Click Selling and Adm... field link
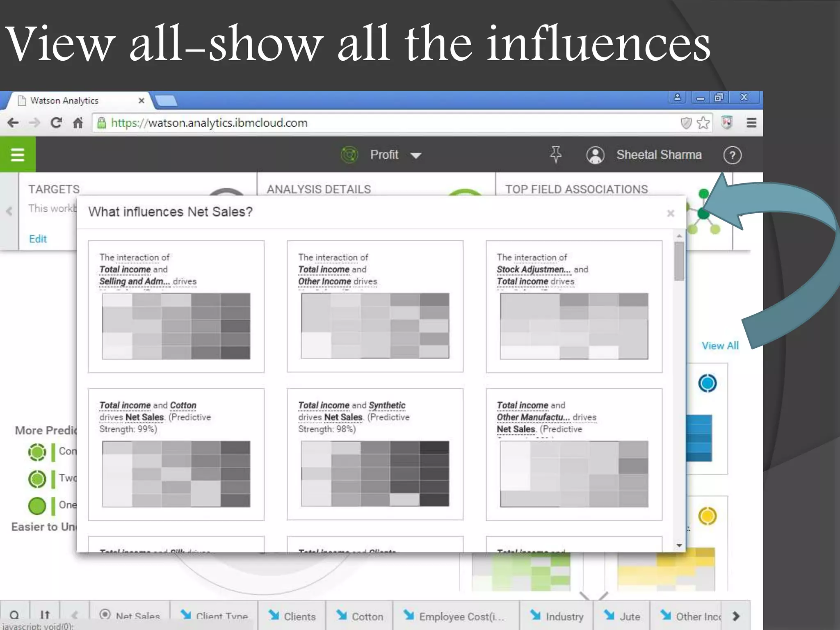 (x=135, y=281)
